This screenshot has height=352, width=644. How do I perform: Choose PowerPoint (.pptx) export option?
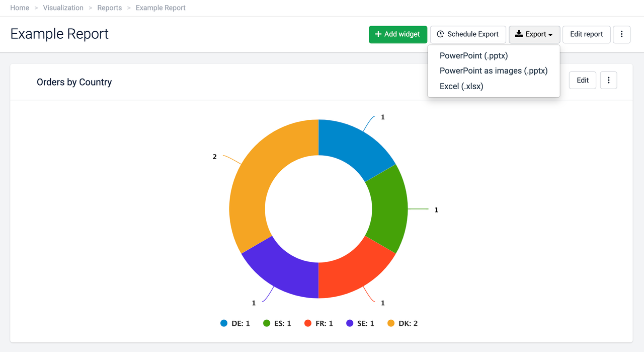pyautogui.click(x=473, y=56)
